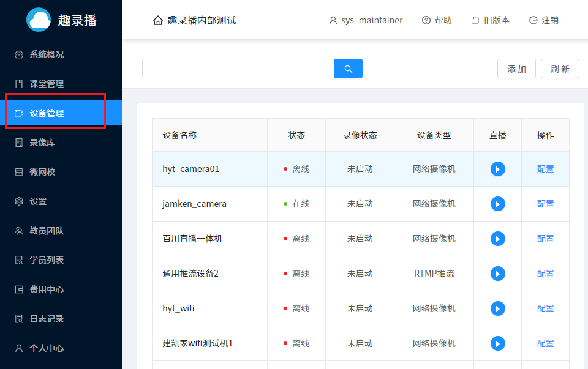This screenshot has width=588, height=369.
Task: Play live stream for hyt_camera01
Action: 497,169
